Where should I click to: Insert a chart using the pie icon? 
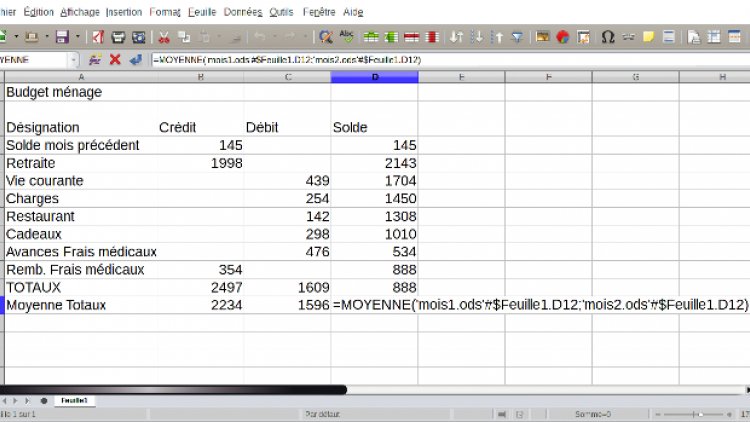pos(563,37)
